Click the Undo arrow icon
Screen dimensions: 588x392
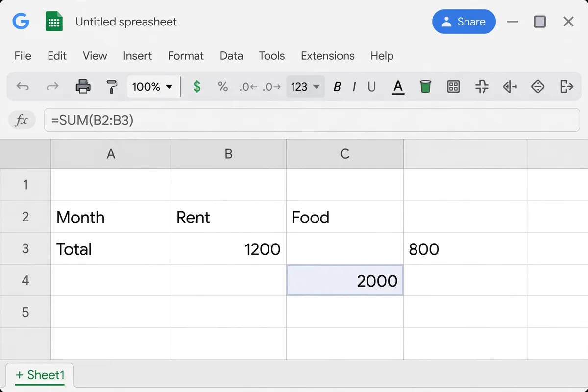(23, 87)
